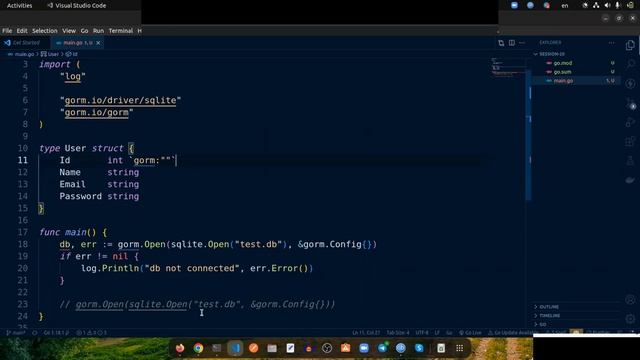Switch to Visual Studio Code in the dock

click(235, 348)
